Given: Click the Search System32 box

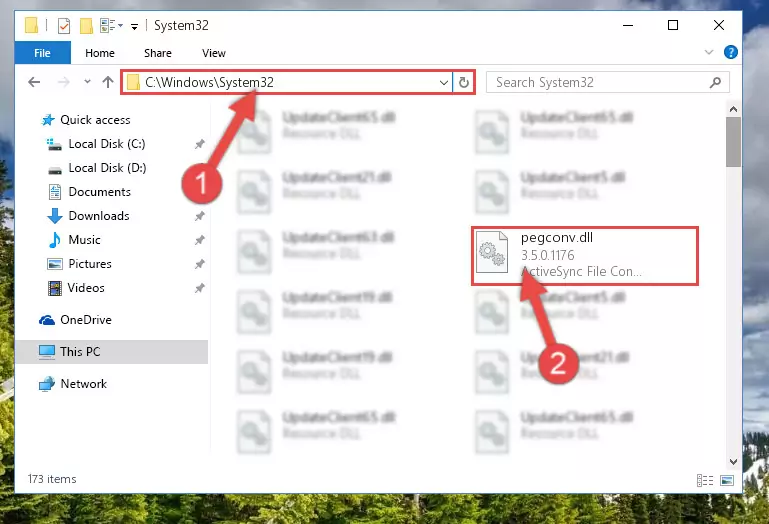Looking at the screenshot, I should click(x=607, y=82).
